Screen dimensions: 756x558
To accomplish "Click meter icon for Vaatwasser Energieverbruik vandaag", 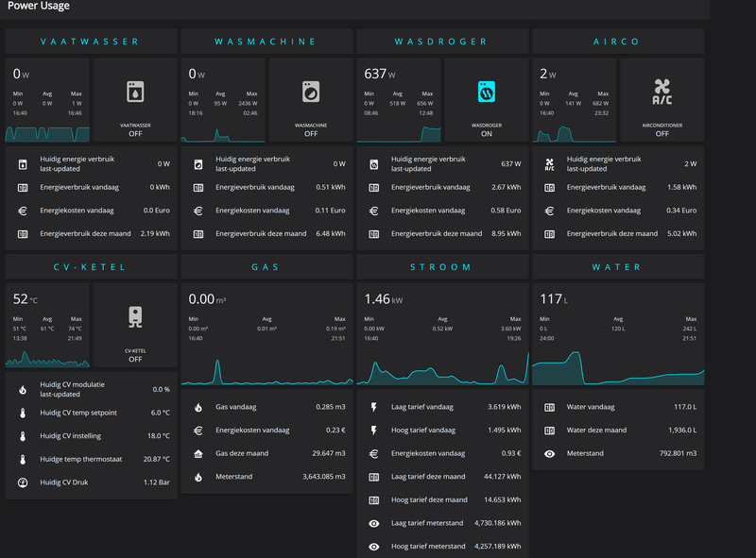I will (x=23, y=188).
